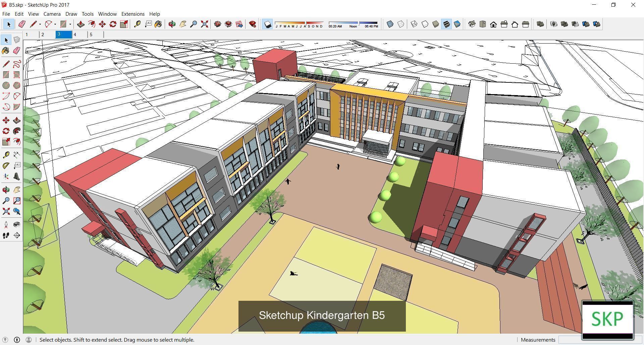644x345 pixels.
Task: Switch to Top view
Action: 483,24
